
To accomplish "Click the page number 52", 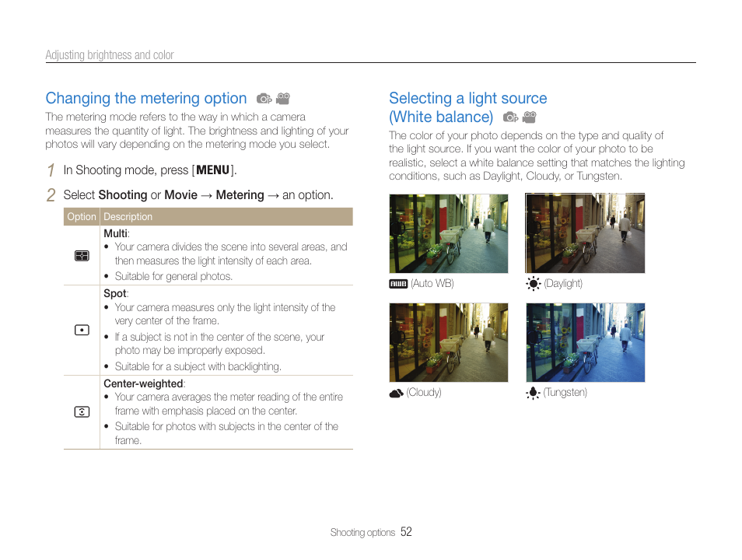I will (x=406, y=532).
